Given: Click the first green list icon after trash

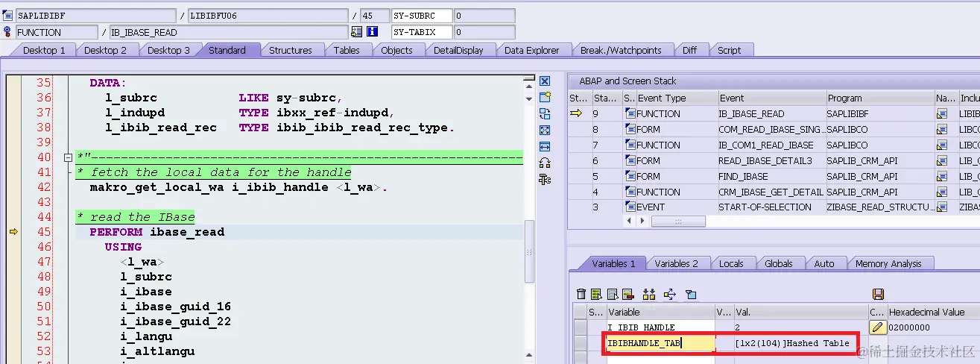Looking at the screenshot, I should tap(597, 294).
